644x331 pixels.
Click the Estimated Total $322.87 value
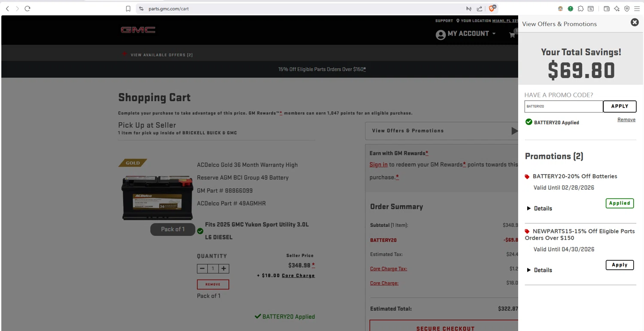coord(508,309)
